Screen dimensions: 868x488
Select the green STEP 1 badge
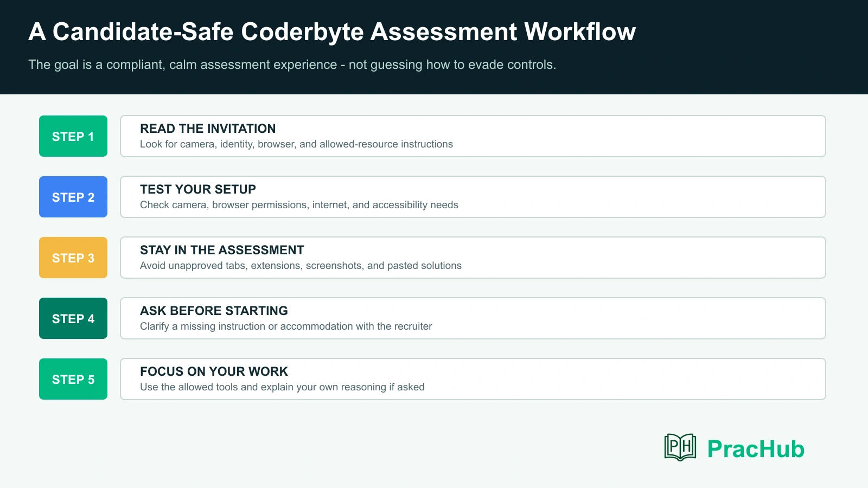[73, 136]
